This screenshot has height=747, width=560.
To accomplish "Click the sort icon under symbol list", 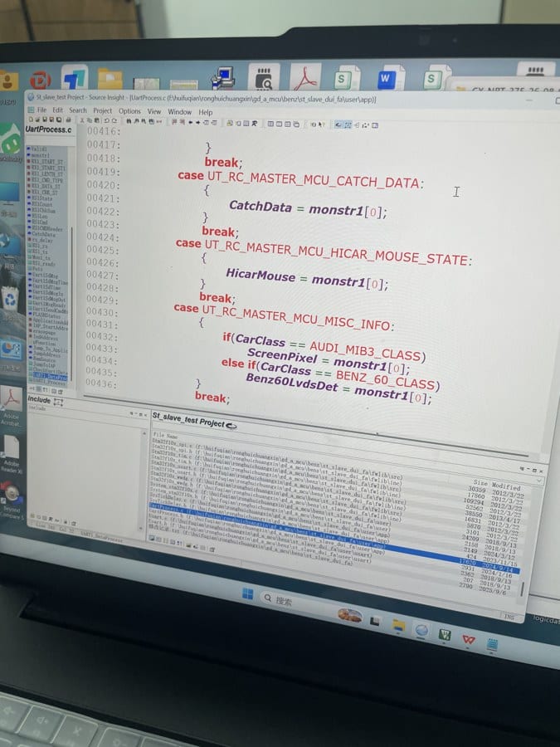I will coord(44,389).
